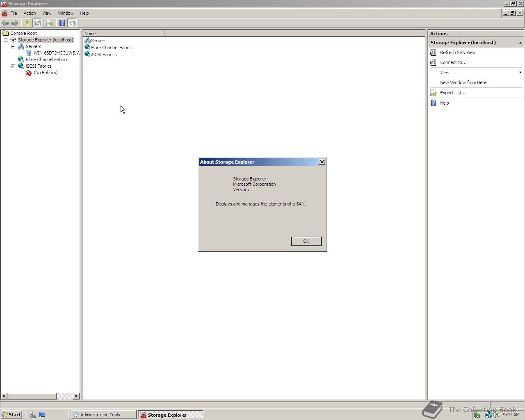
Task: Click the volume speaker tray icon
Action: (496, 415)
